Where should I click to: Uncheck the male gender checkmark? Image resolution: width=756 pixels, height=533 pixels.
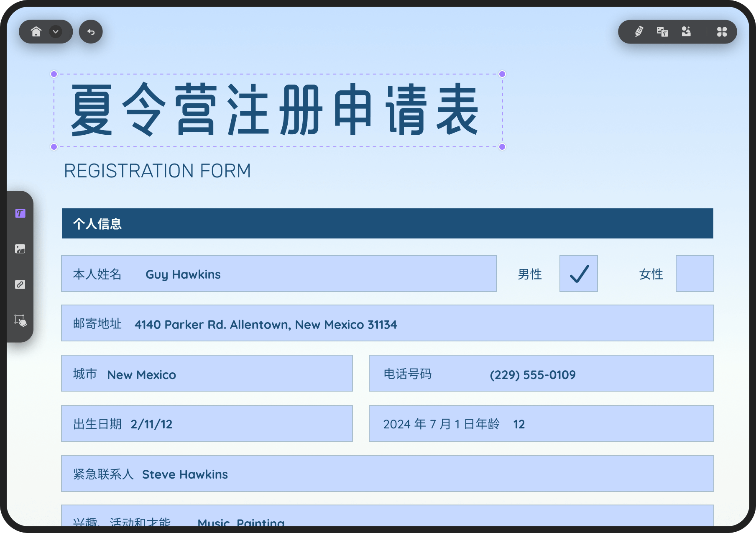tap(578, 274)
